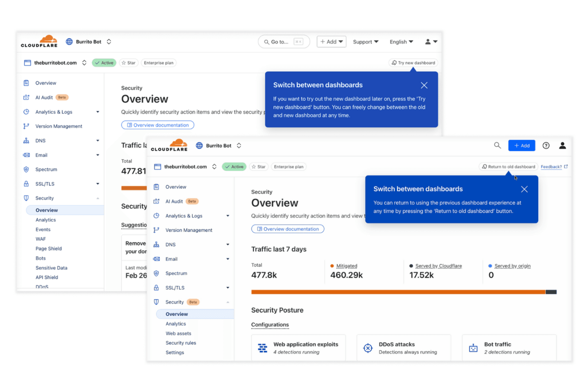
Task: Click the Try new dashboard button
Action: (413, 63)
